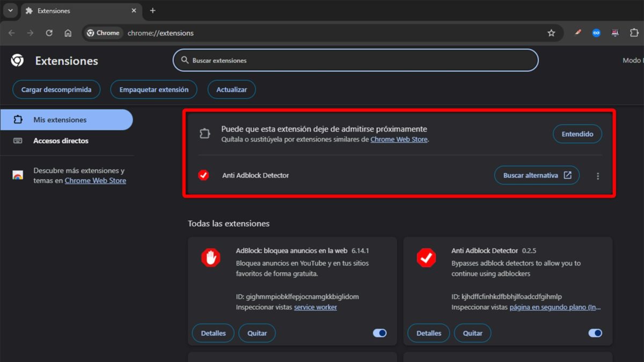Dismiss warning with Entendido button
Viewport: 644px width, 362px height.
[x=577, y=134]
